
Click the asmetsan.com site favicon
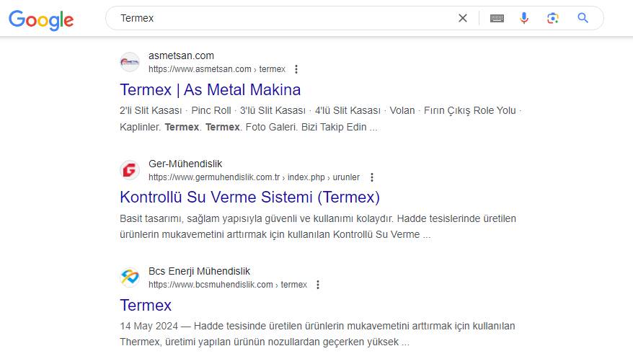click(x=130, y=62)
